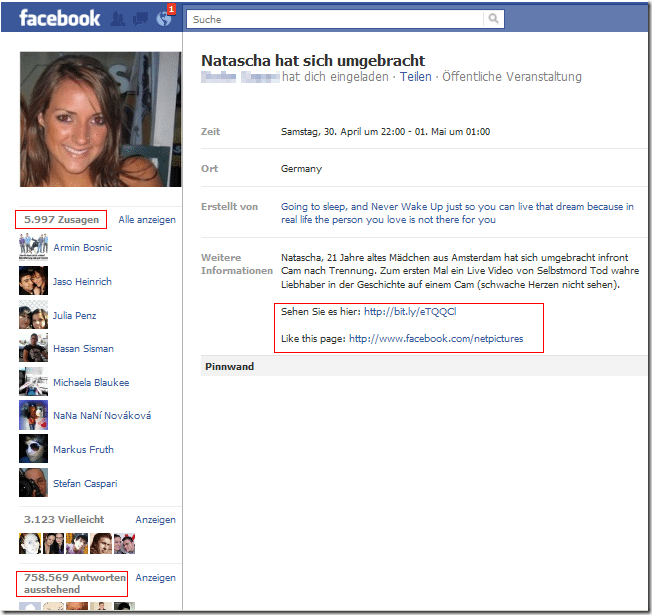652x615 pixels.
Task: Open Armin Bosnic's profile
Action: [x=82, y=247]
